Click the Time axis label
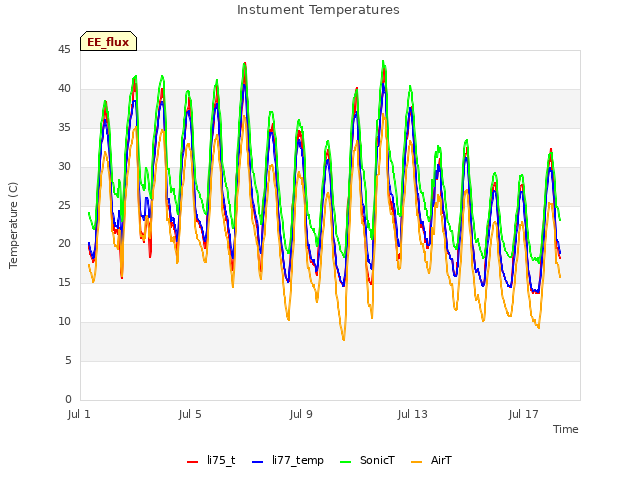 click(565, 429)
